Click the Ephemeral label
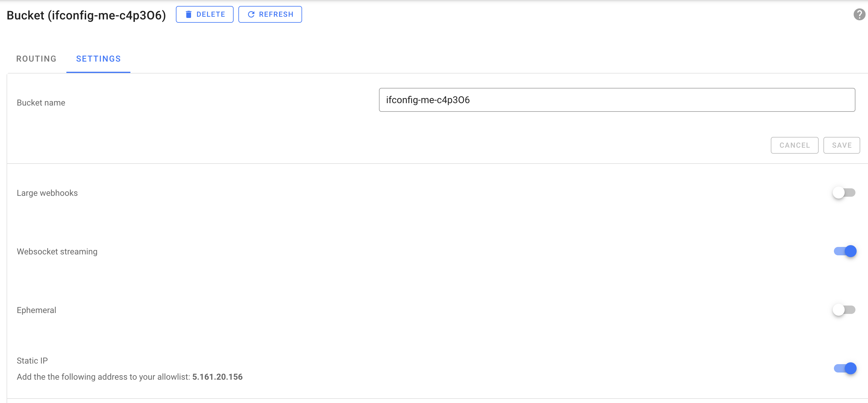The height and width of the screenshot is (403, 868). point(36,310)
